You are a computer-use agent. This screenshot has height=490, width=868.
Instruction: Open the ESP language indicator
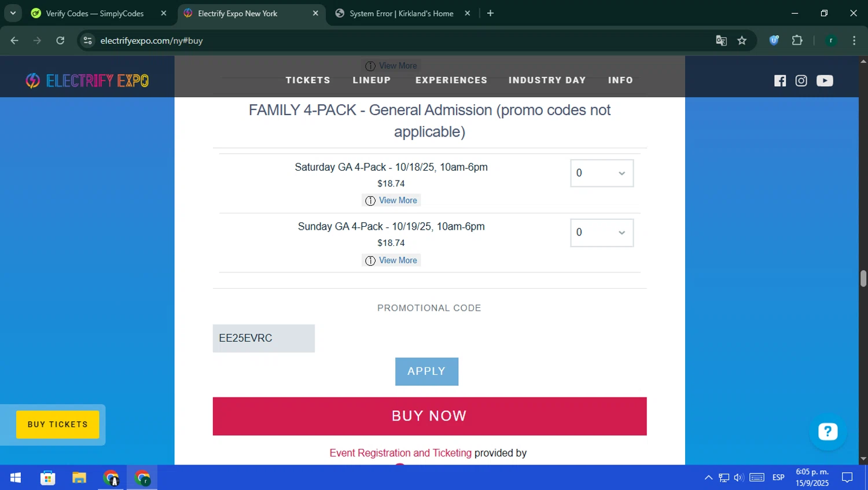778,478
